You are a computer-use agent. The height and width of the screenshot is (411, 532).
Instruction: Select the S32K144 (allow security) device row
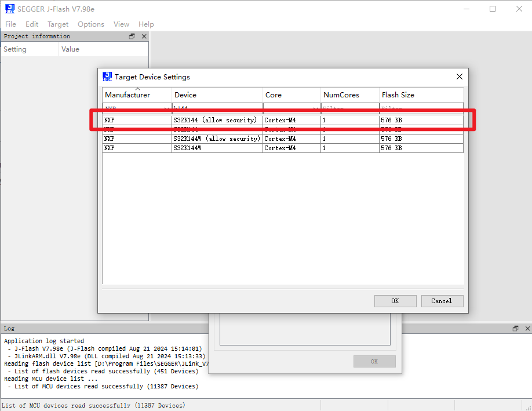[x=283, y=120]
